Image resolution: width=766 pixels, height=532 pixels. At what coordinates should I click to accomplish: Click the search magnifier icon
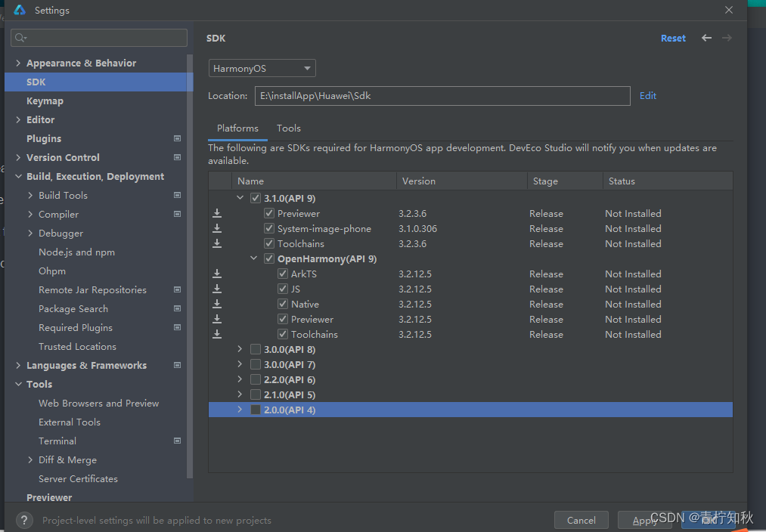tap(20, 38)
